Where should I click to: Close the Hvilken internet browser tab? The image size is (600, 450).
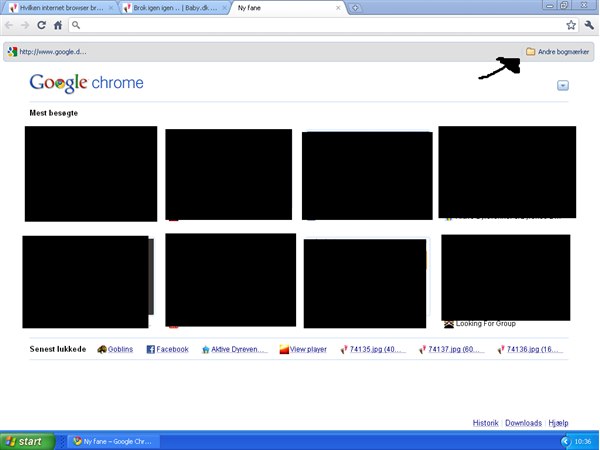pyautogui.click(x=111, y=8)
